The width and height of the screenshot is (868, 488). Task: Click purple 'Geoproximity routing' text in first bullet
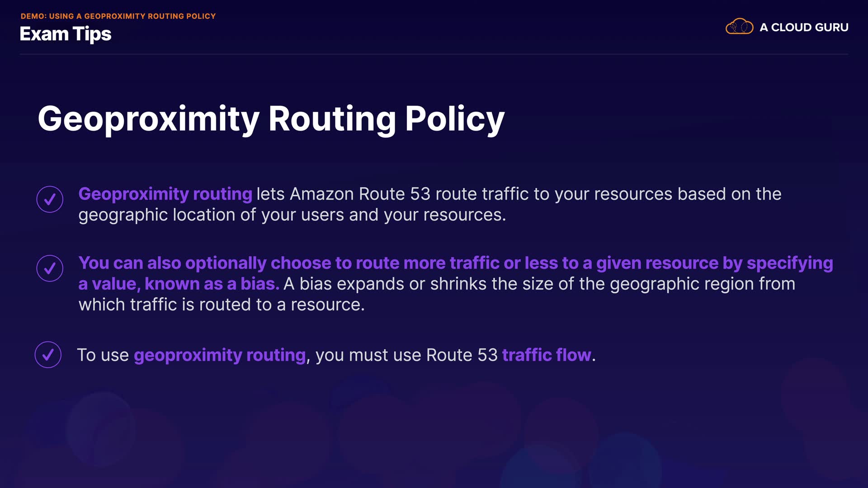click(165, 194)
